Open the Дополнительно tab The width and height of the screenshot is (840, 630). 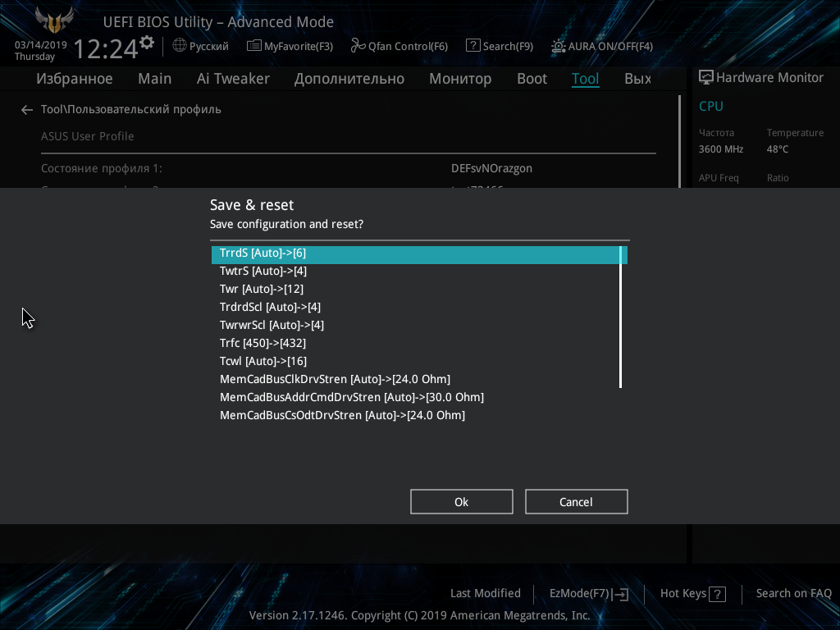[x=349, y=79]
